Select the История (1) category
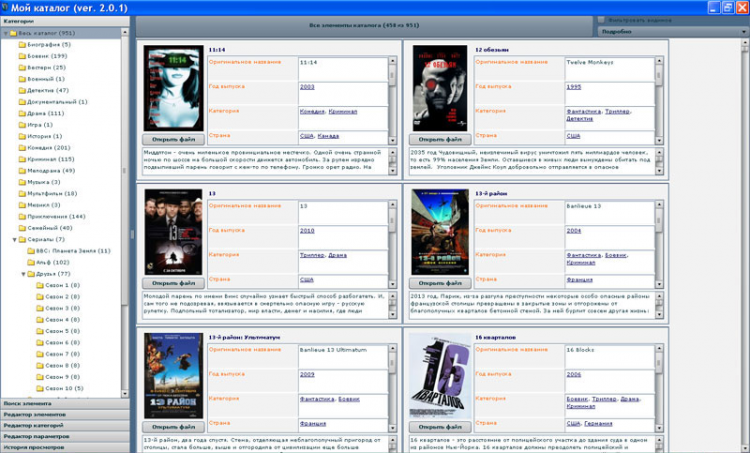The image size is (750, 453). coord(44,136)
